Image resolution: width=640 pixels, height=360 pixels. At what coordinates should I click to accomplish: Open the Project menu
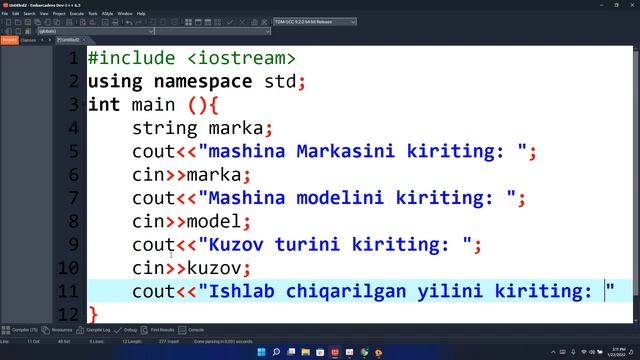pyautogui.click(x=59, y=13)
